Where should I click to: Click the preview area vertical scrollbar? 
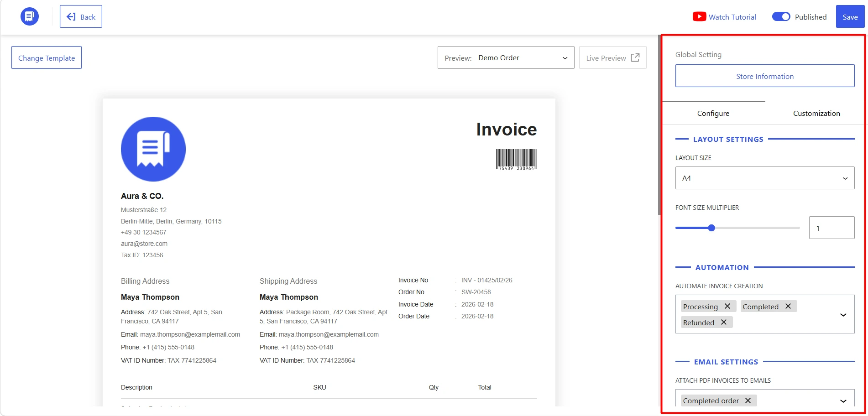pyautogui.click(x=659, y=125)
